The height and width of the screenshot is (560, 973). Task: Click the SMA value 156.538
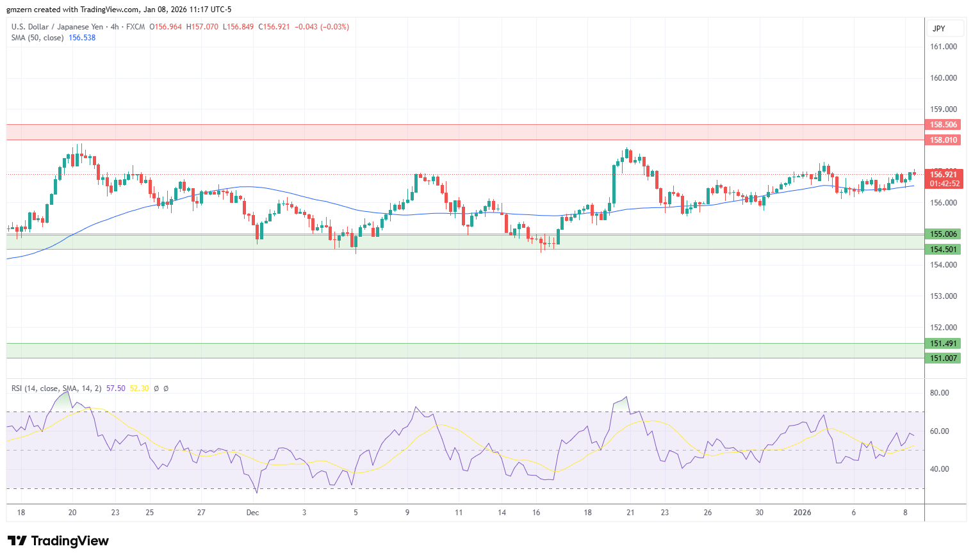pos(82,38)
